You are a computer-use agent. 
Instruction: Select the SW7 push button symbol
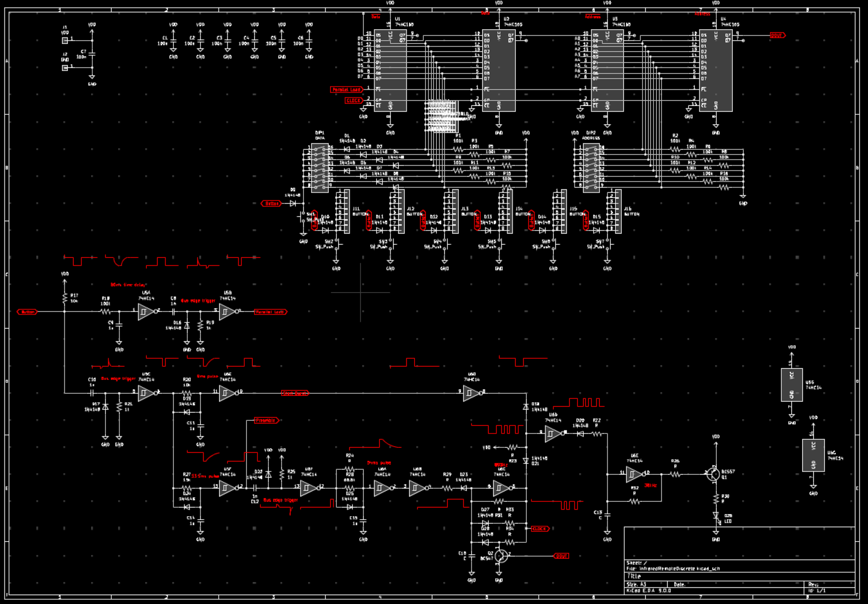pos(609,244)
